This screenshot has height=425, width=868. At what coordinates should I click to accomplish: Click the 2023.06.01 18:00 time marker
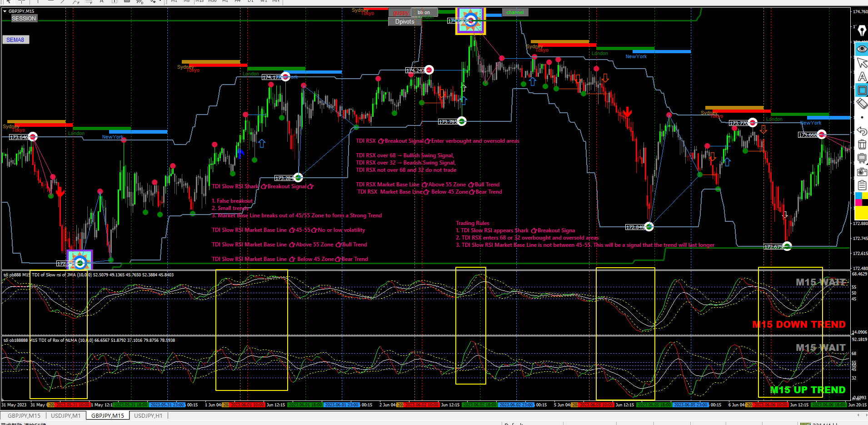[304, 405]
